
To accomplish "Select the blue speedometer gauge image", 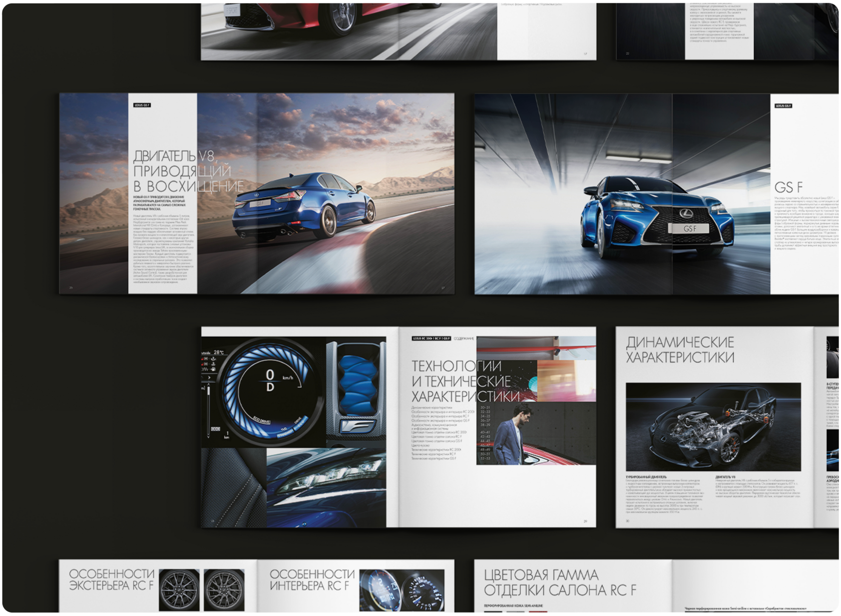I will (264, 392).
